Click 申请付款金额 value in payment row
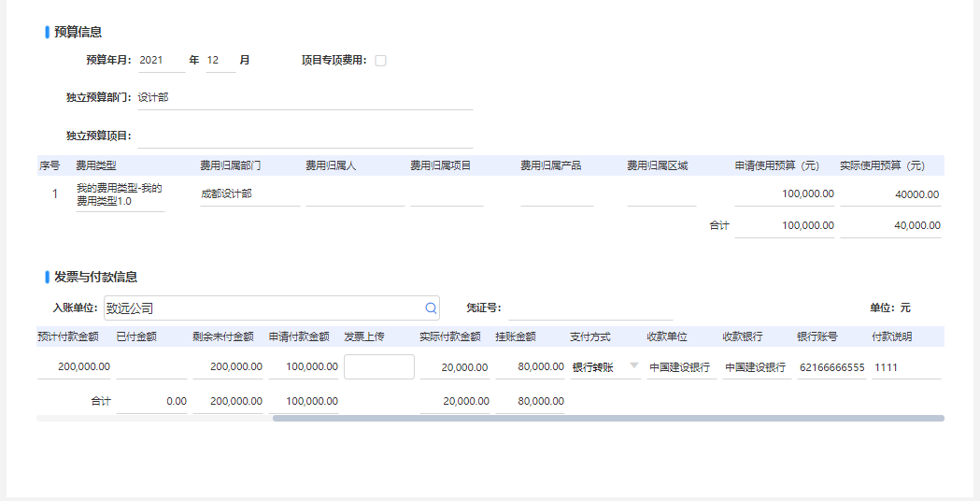 click(x=304, y=367)
